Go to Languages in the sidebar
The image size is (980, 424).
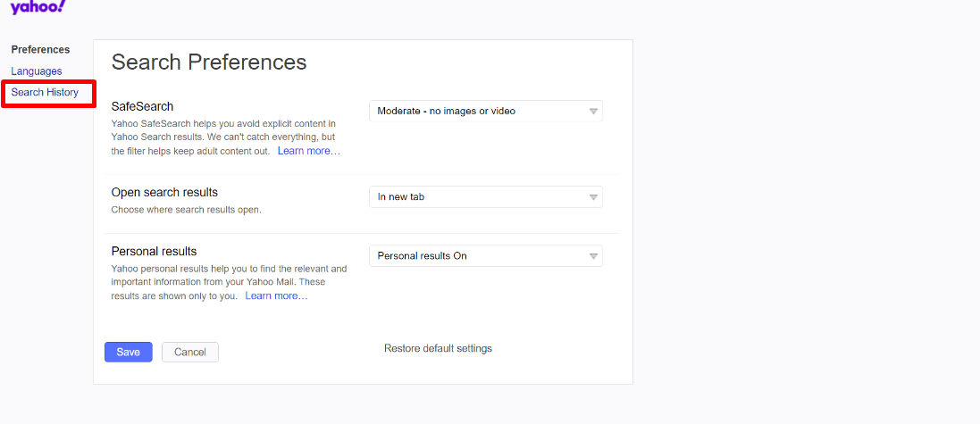37,71
